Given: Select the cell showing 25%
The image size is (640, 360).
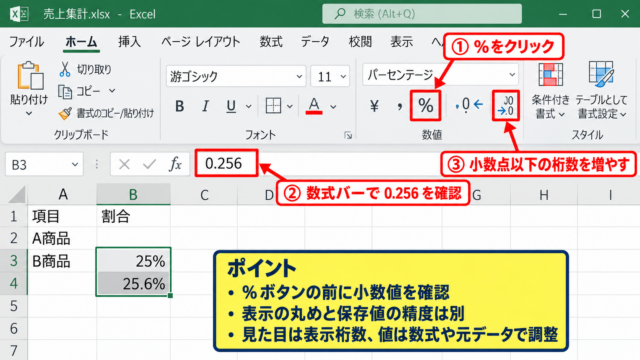Looking at the screenshot, I should 133,261.
